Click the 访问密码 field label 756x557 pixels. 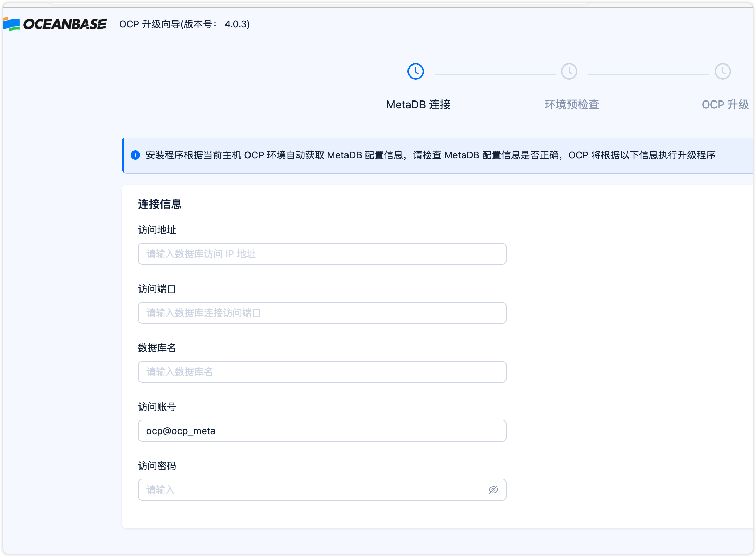point(157,466)
